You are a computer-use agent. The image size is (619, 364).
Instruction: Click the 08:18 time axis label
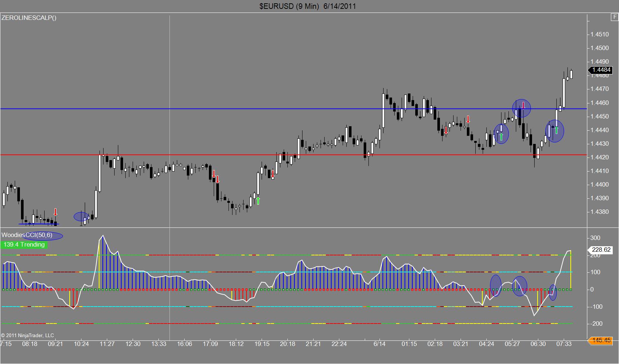(30, 344)
